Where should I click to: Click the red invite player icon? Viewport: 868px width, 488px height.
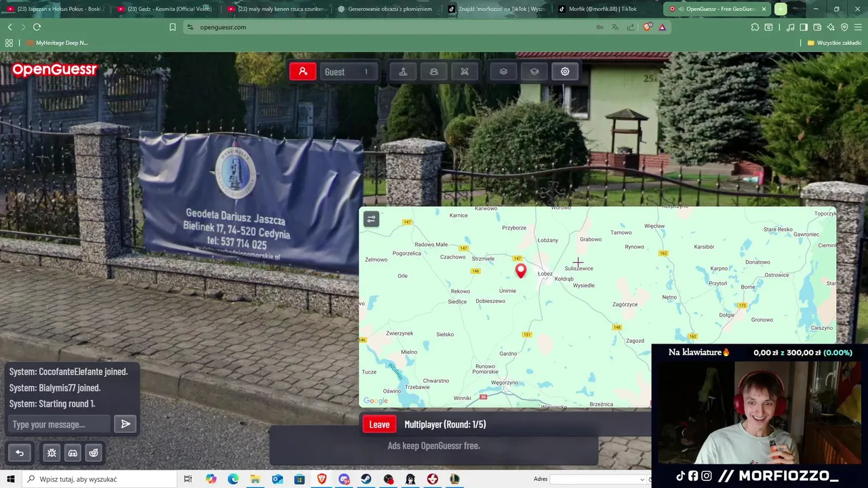[302, 71]
